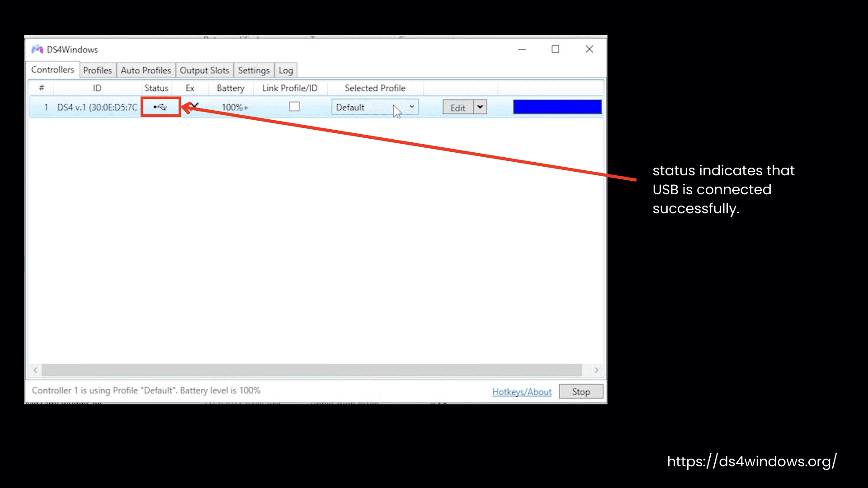
Task: Click the Stop button
Action: click(x=581, y=392)
